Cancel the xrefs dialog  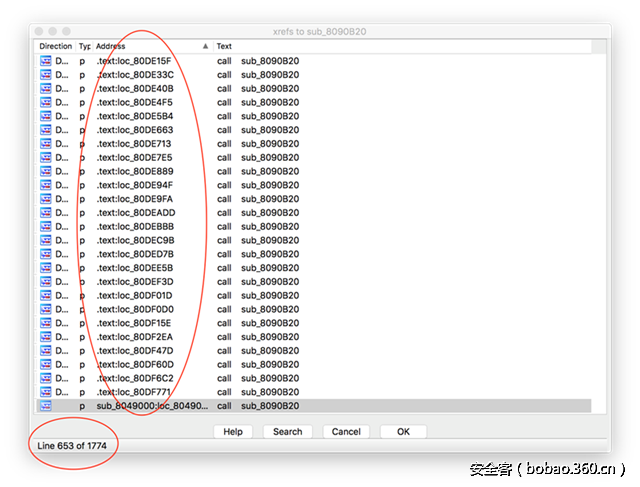(346, 431)
